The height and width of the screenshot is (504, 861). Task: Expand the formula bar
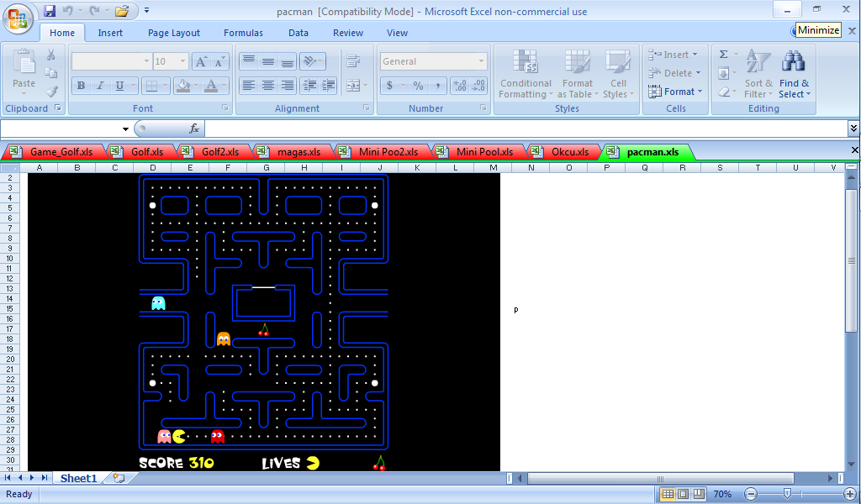point(853,129)
